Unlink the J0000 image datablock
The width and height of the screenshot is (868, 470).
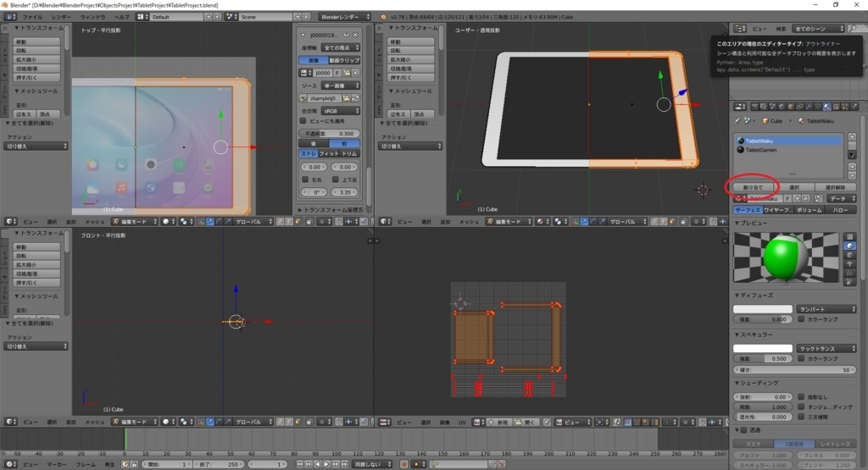click(355, 73)
